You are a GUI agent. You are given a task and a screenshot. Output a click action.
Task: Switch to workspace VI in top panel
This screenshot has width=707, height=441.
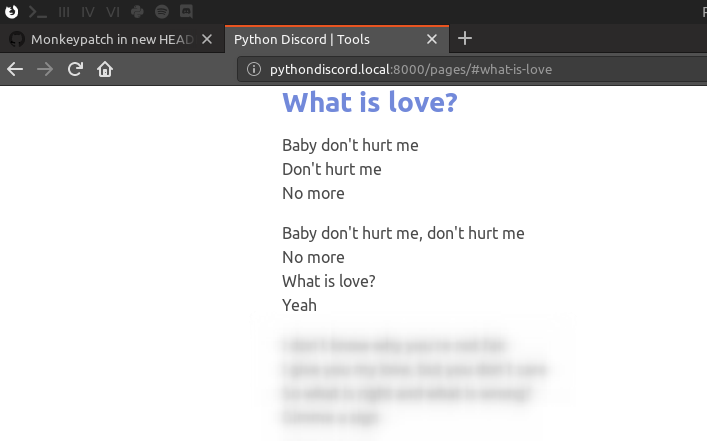(x=113, y=12)
